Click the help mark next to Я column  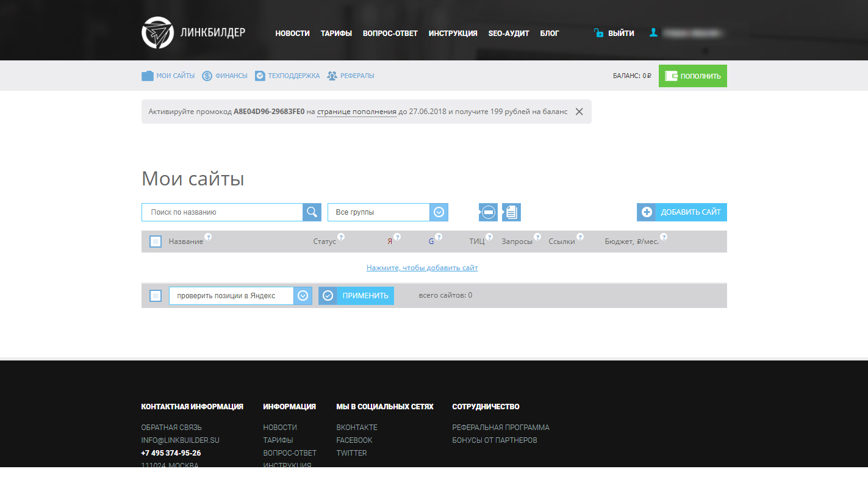[397, 237]
